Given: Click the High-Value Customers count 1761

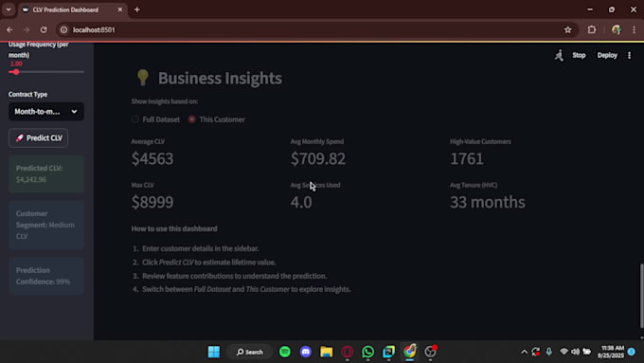Looking at the screenshot, I should [x=467, y=158].
